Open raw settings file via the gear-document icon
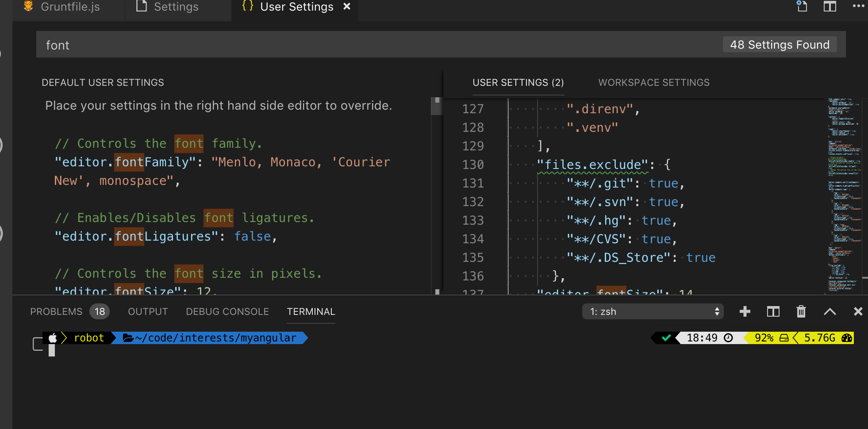This screenshot has width=868, height=429. [802, 7]
